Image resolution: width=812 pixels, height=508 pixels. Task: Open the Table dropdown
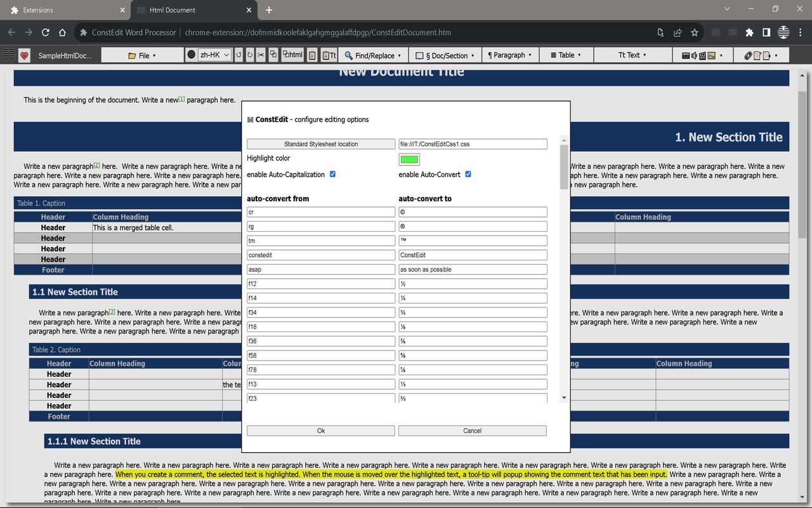tap(566, 55)
